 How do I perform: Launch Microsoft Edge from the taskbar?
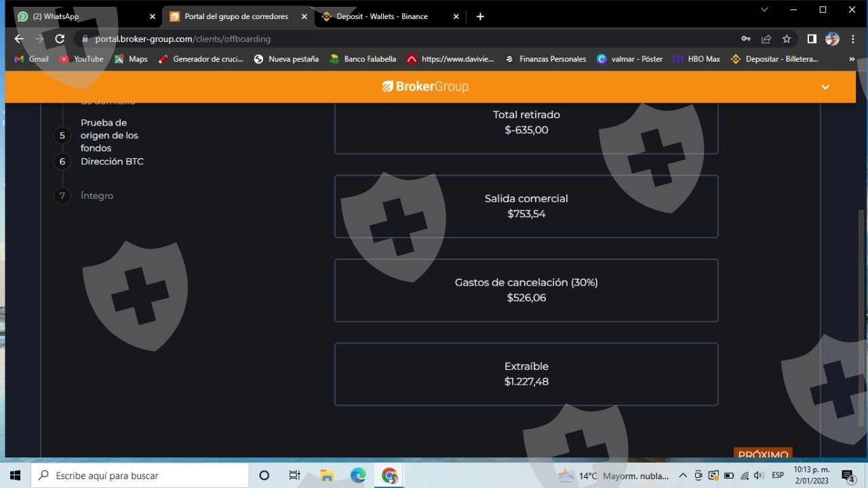click(x=358, y=475)
